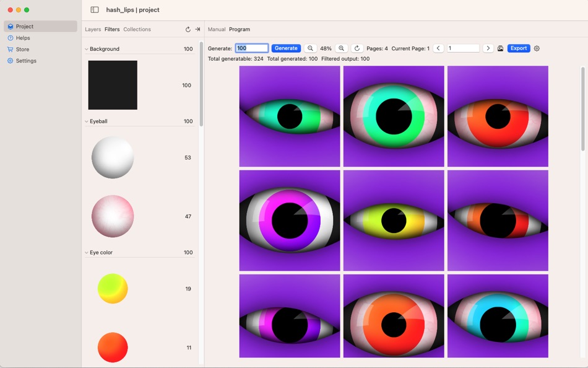Click the output gallery vertical scrollbar
The height and width of the screenshot is (368, 588).
click(x=583, y=109)
